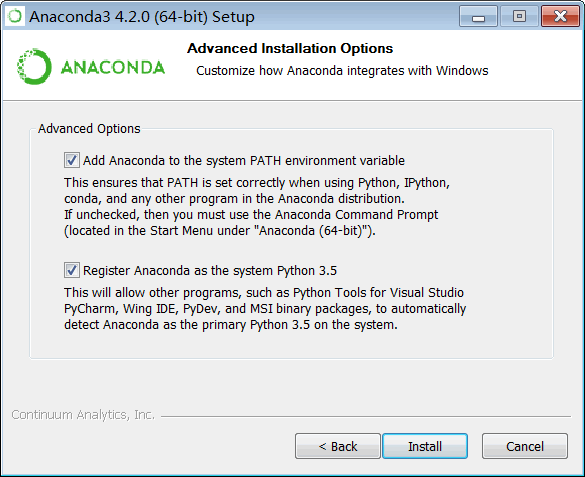Click the ANACONDA wordmark in the header

[x=112, y=68]
